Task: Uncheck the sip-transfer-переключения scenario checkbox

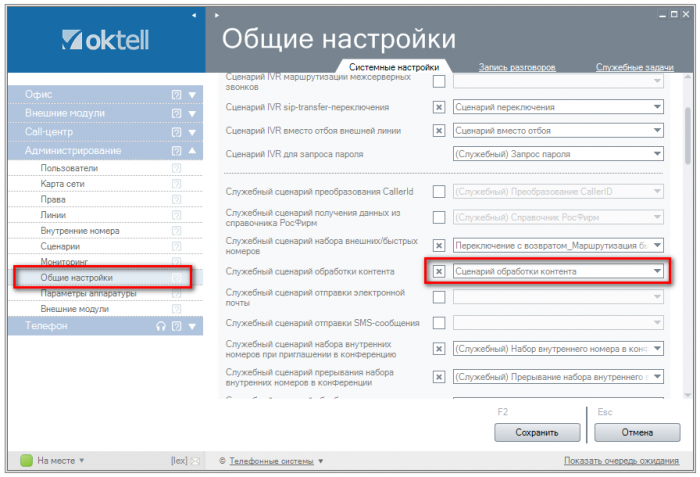Action: point(438,106)
